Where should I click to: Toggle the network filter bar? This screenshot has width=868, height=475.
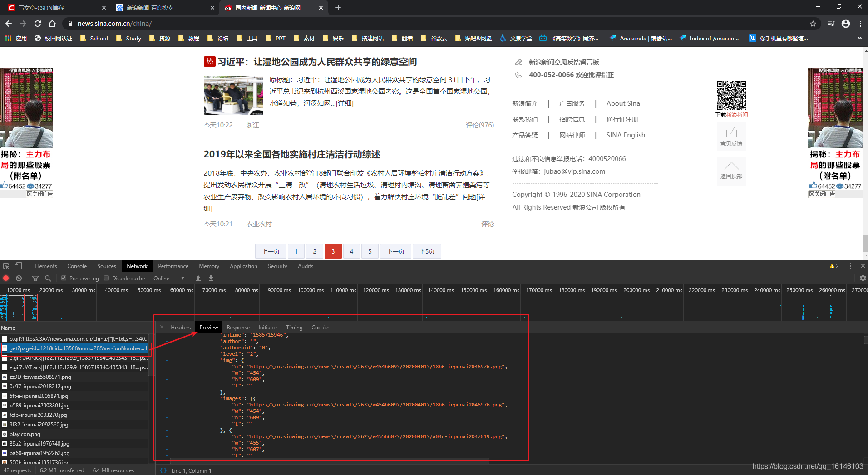pyautogui.click(x=35, y=279)
